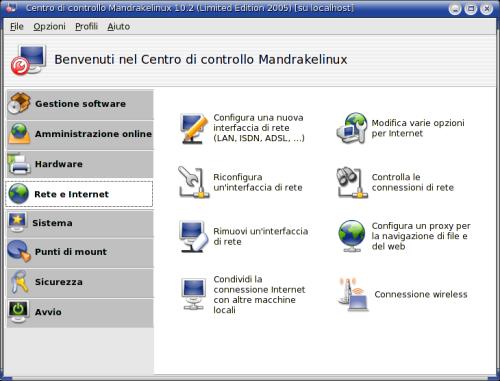Viewport: 500px width, 381px height.
Task: Click the reconfigure interface wrench icon
Action: coord(194,182)
